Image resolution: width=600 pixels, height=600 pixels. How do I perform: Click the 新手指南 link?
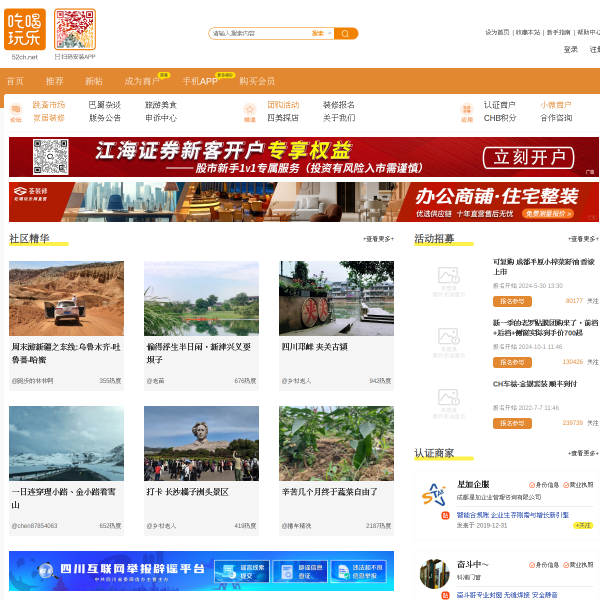tap(558, 33)
